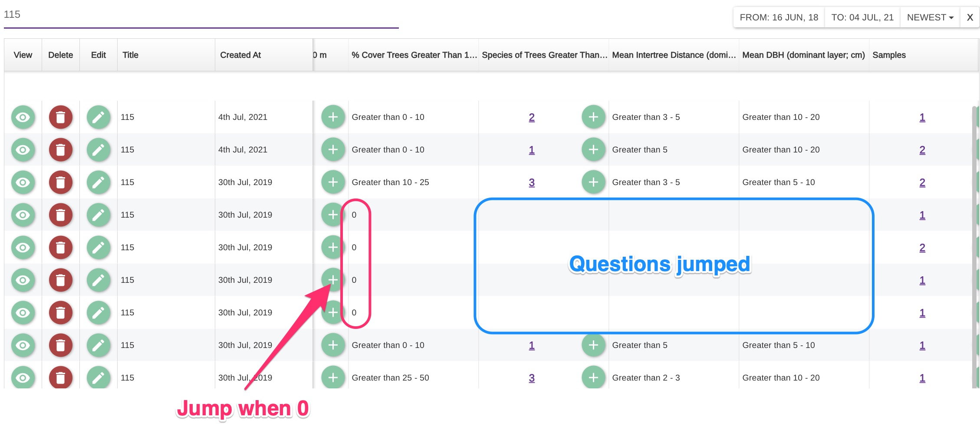Delete the first 4th Jul, 2021 entry

point(60,117)
